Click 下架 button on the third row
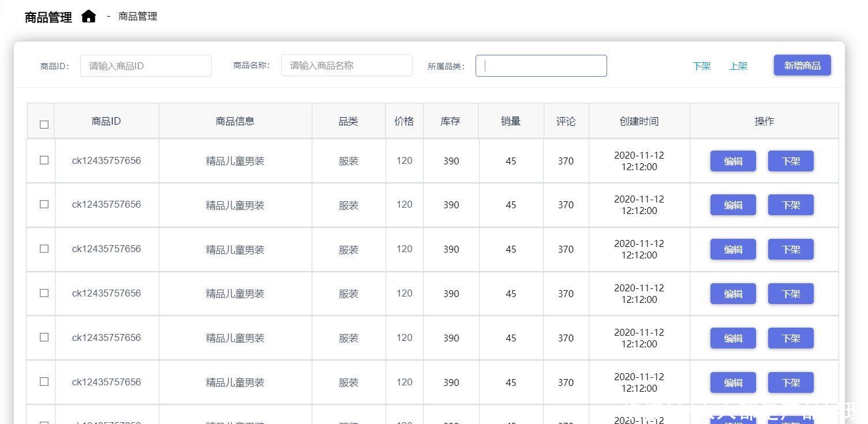 [790, 249]
